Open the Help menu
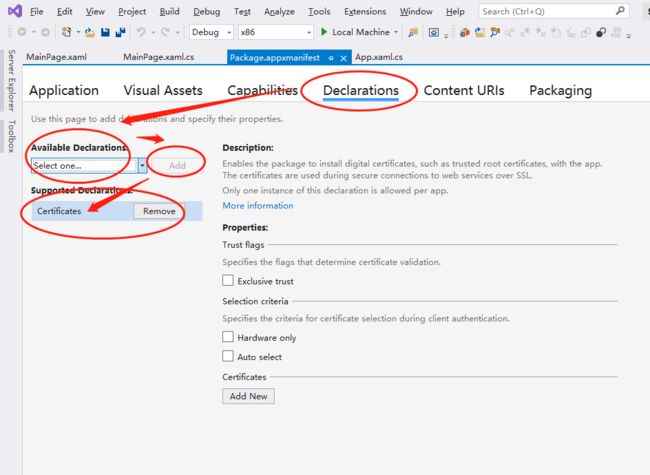Image resolution: width=650 pixels, height=475 pixels. click(455, 12)
